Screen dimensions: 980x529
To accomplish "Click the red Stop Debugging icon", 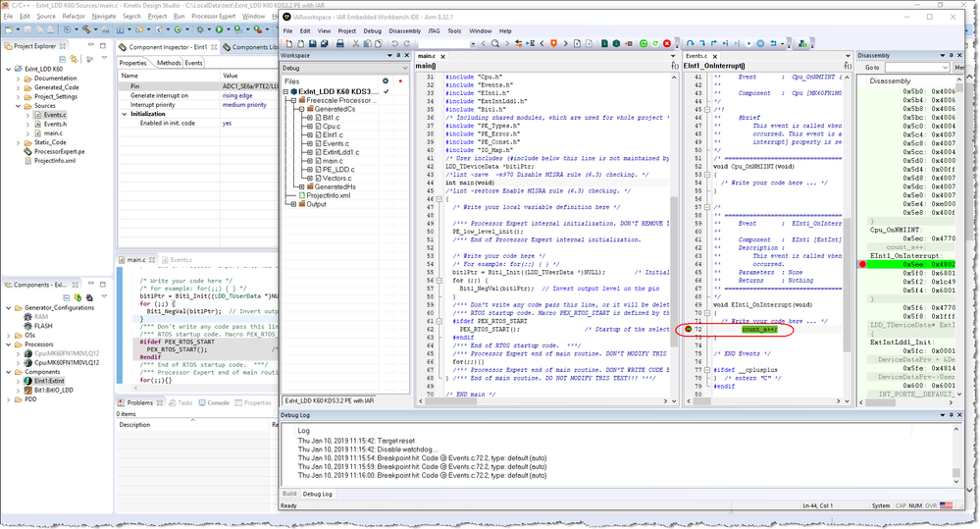I will [x=667, y=44].
